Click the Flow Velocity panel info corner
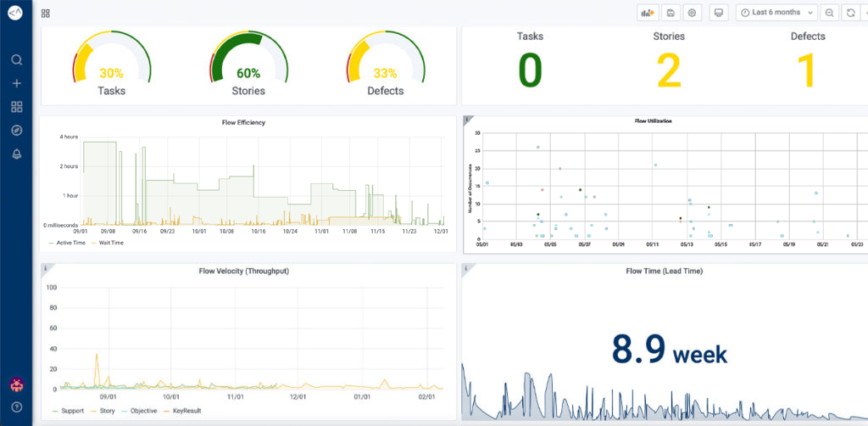The height and width of the screenshot is (426, 868). 46,267
